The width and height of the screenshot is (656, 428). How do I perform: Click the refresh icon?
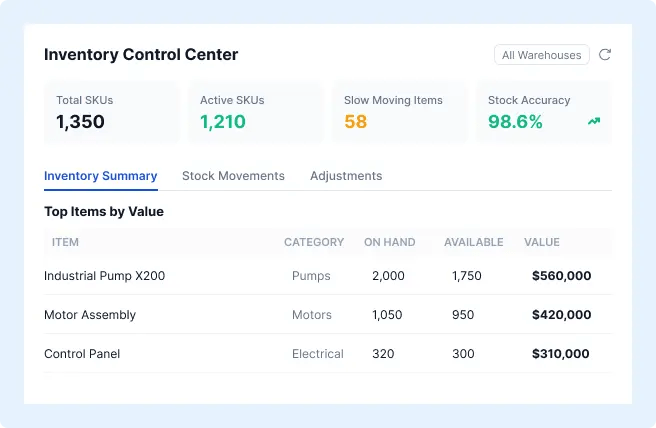(x=605, y=55)
